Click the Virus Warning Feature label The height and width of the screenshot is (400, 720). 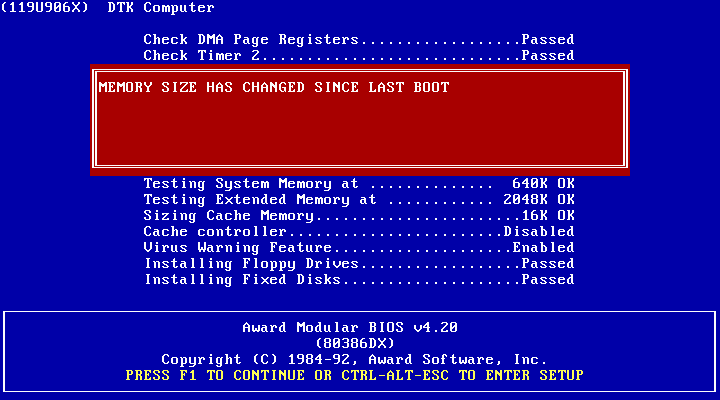(x=238, y=247)
